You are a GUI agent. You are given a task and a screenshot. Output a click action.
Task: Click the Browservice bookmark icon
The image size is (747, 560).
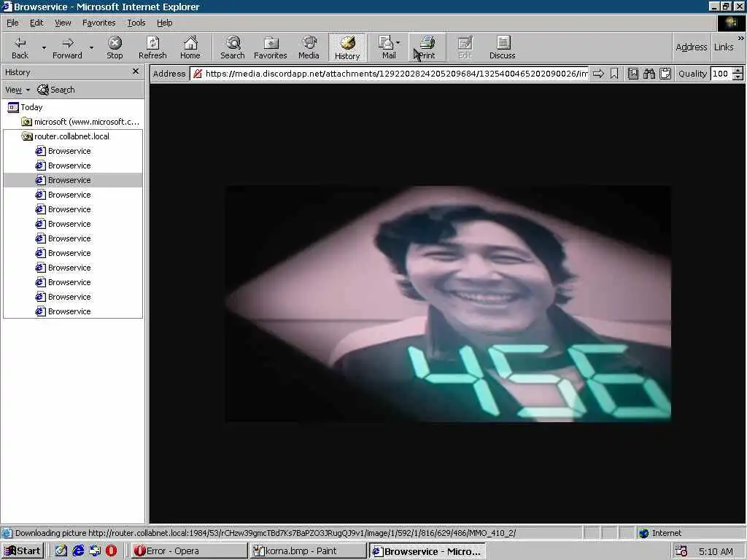pos(614,74)
